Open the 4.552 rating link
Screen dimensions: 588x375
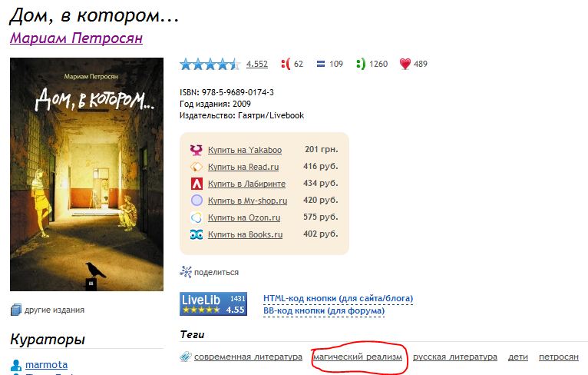pos(257,65)
